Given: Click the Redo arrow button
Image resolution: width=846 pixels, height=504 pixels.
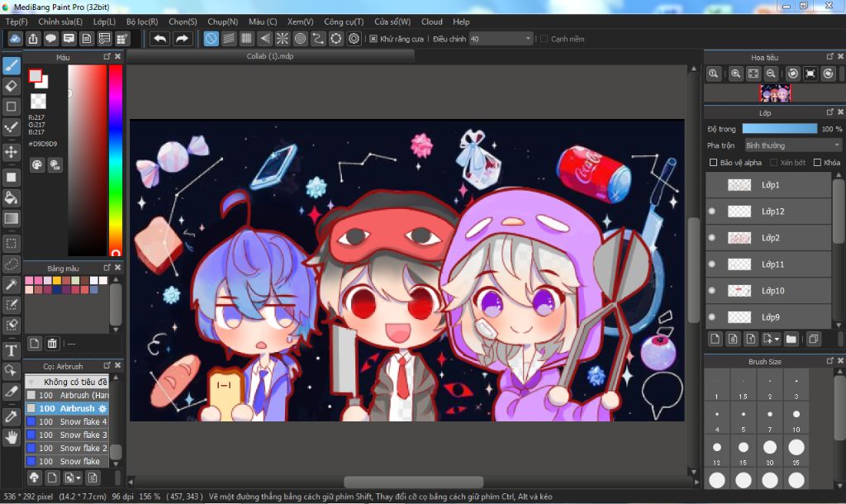Looking at the screenshot, I should [183, 39].
